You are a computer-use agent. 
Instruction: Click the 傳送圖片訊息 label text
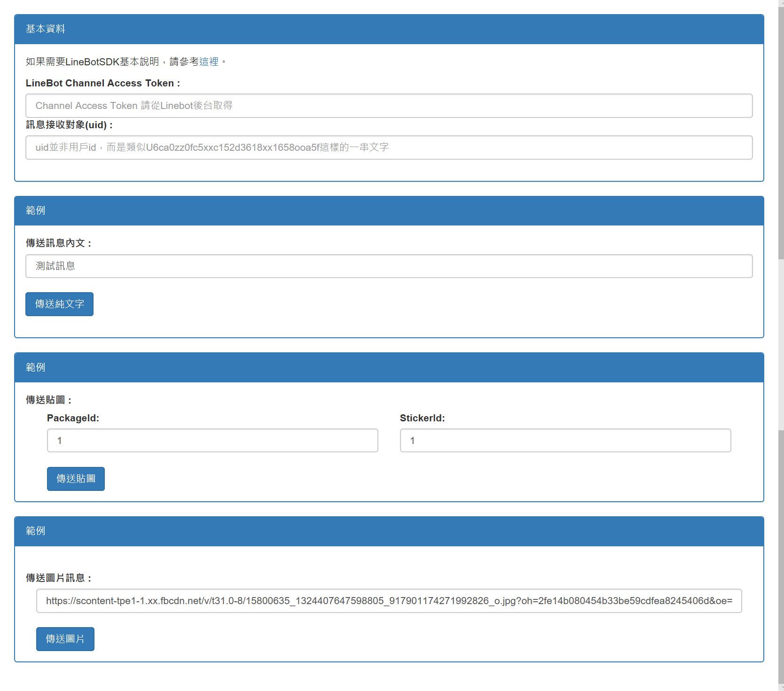pos(58,578)
